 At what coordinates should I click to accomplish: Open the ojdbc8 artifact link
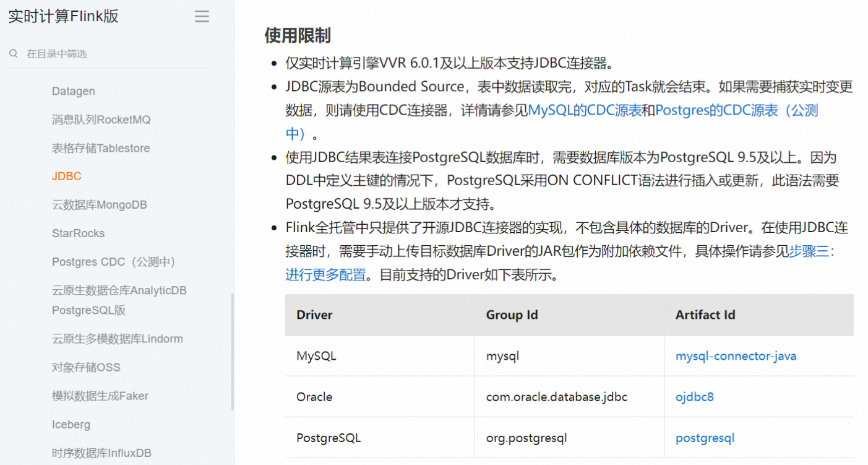click(694, 397)
